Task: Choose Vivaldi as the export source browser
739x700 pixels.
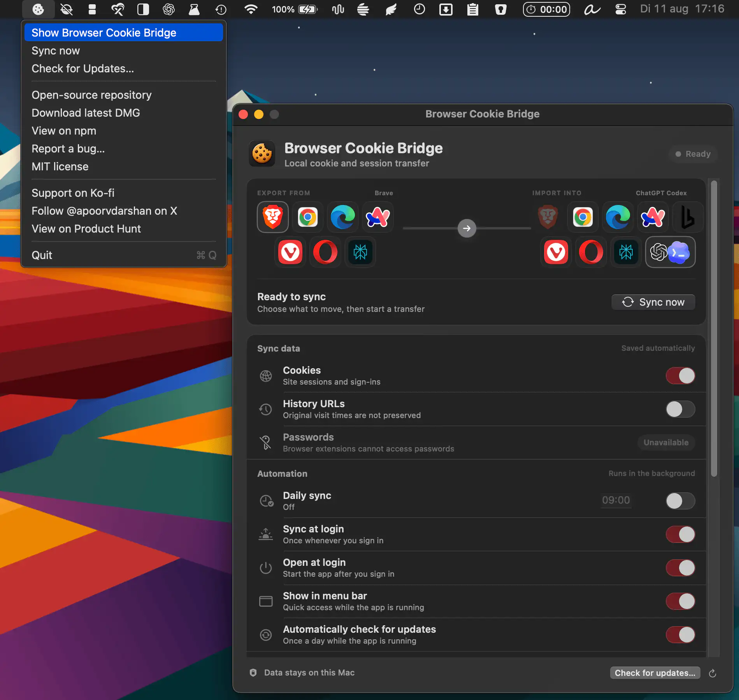Action: tap(290, 252)
